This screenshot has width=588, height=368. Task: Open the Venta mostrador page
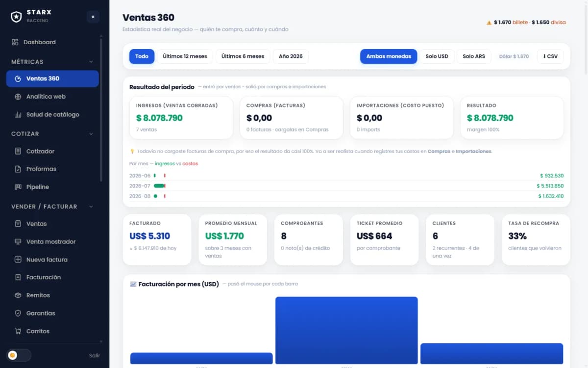tap(52, 241)
